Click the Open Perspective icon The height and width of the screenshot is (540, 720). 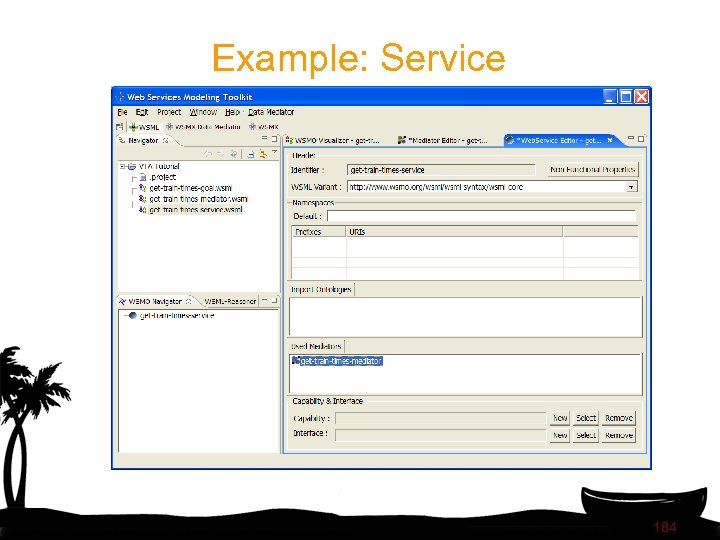(120, 127)
